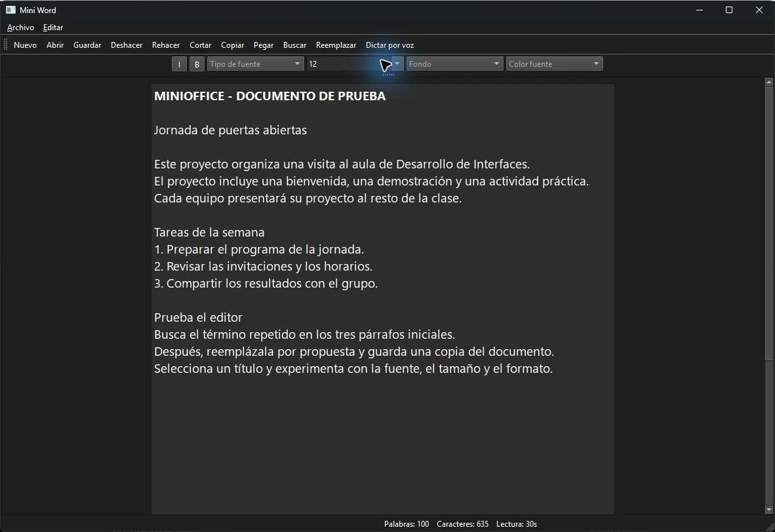Click the vertical scrollbar thumb
Viewport: 775px width, 532px height.
pos(768,223)
